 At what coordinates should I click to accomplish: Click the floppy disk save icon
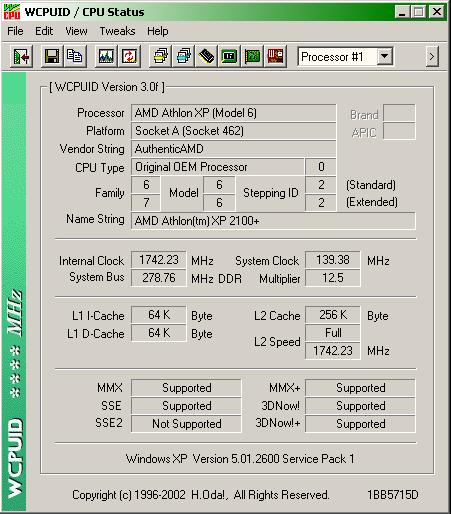pyautogui.click(x=52, y=56)
